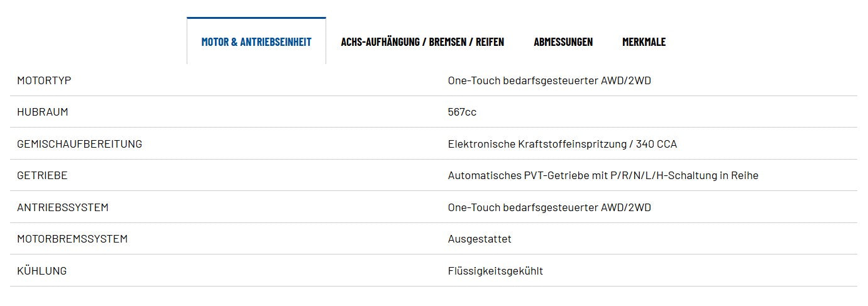Click the 340 CCA text
The image size is (868, 306).
click(x=656, y=144)
